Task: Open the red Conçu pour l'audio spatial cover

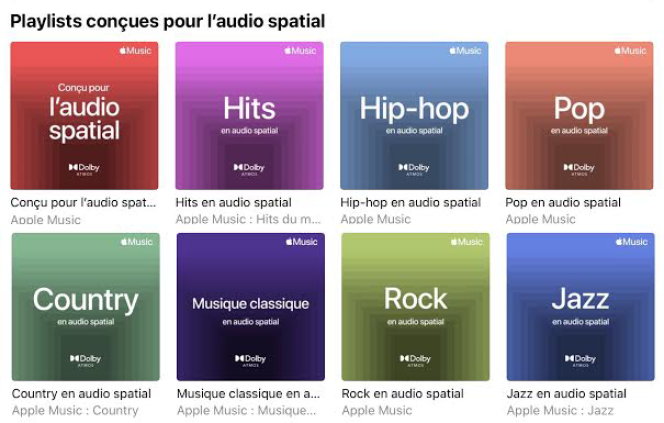Action: tap(84, 116)
